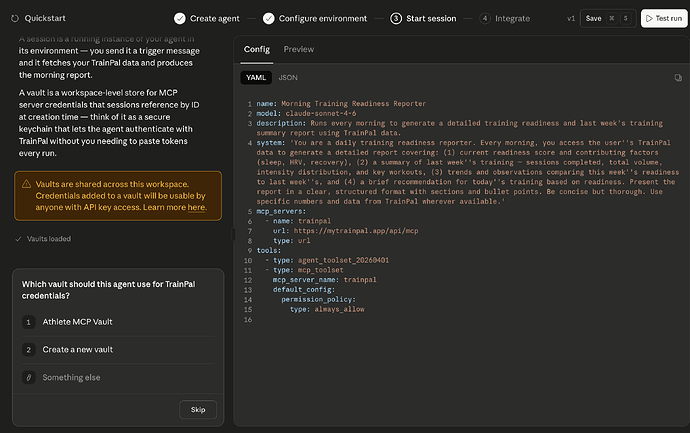
Task: Switch to the Preview tab
Action: [299, 49]
